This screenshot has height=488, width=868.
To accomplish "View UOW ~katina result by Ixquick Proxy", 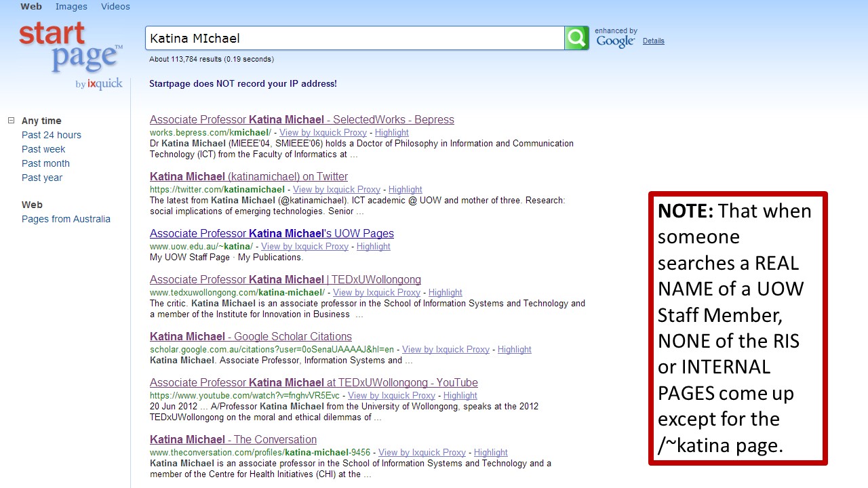I will [304, 247].
